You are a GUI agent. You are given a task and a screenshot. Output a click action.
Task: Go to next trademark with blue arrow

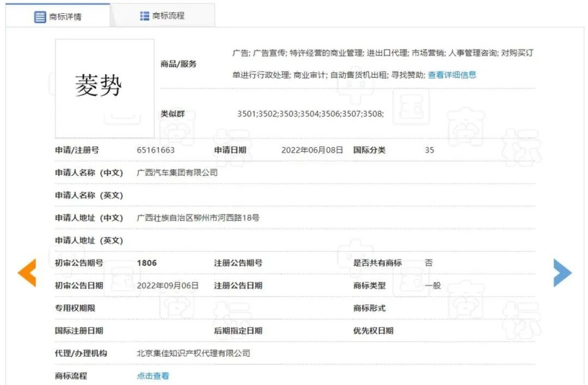pyautogui.click(x=562, y=273)
